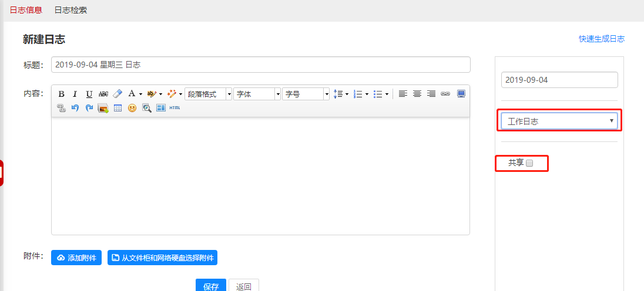Click the underline formatting icon

pyautogui.click(x=89, y=94)
